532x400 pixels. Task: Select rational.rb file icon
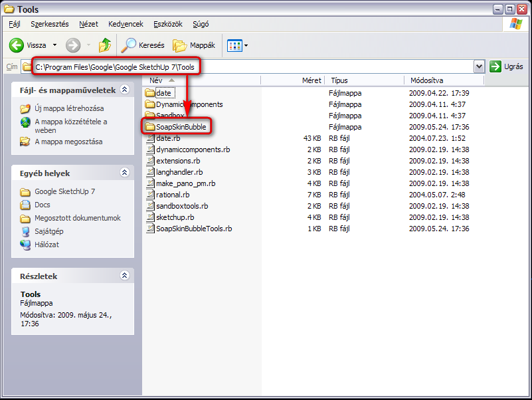click(x=150, y=195)
